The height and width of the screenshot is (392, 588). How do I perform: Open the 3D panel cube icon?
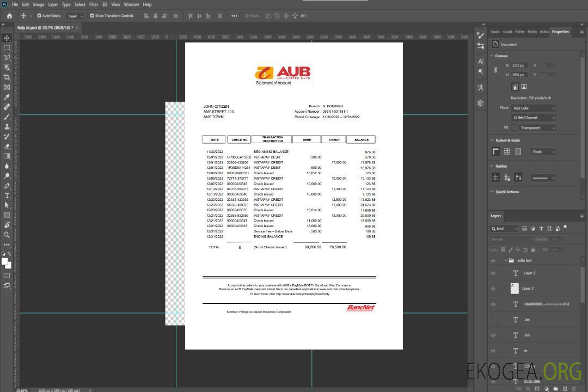coord(481,103)
